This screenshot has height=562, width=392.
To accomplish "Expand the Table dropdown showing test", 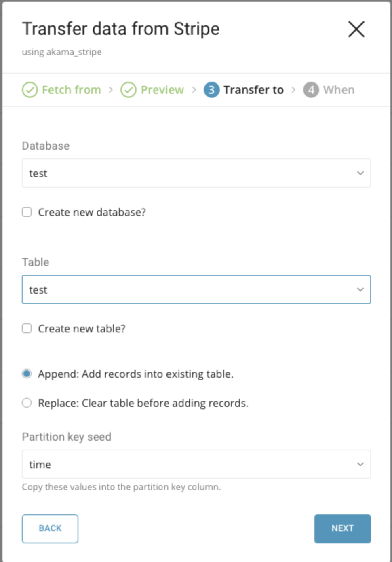I will (x=190, y=289).
